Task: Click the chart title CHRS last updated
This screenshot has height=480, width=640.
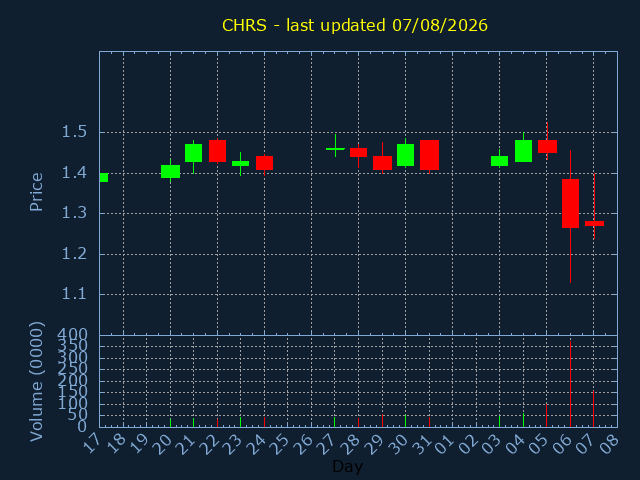Action: 355,25
